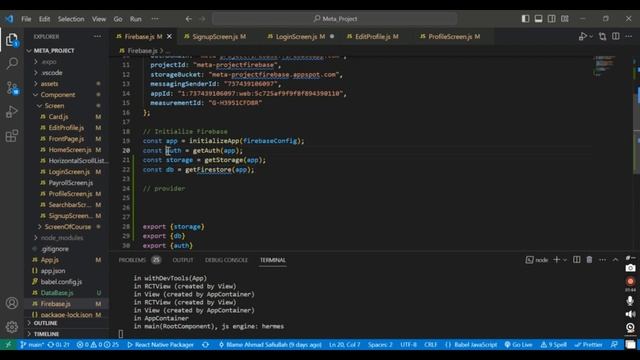This screenshot has height=360, width=640.
Task: Click the recorder camera screenshot icon
Action: (630, 268)
